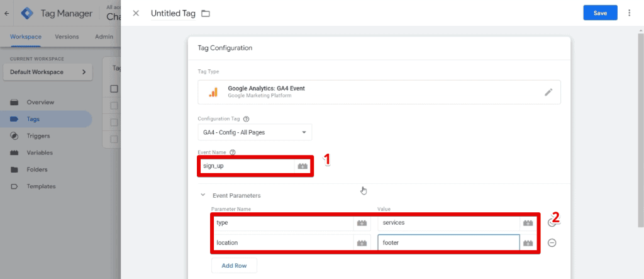Click the Untitled Tag name field
The image size is (644, 279).
(173, 13)
